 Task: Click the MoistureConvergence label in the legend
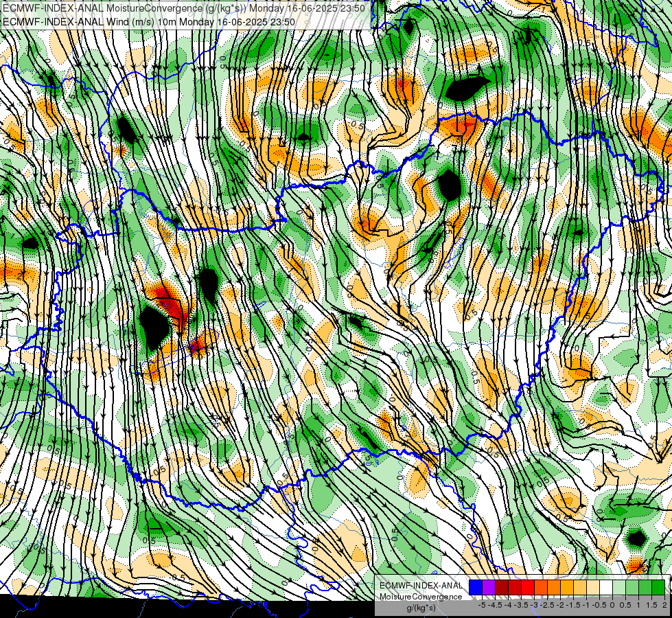tap(421, 597)
